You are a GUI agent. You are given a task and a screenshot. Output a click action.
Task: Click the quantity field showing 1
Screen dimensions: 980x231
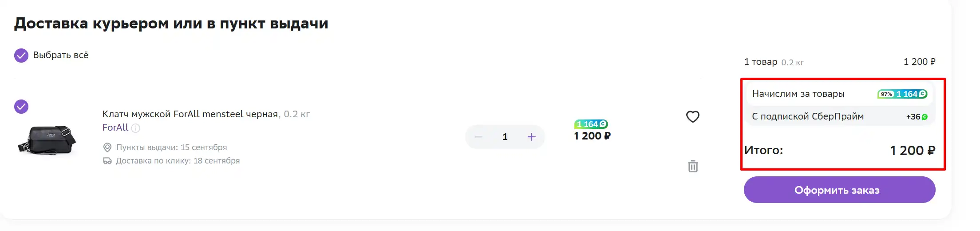click(x=505, y=137)
